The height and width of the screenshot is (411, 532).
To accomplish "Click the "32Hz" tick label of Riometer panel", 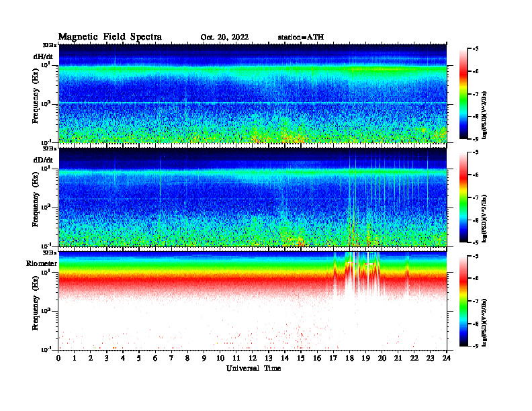I will tap(49, 253).
